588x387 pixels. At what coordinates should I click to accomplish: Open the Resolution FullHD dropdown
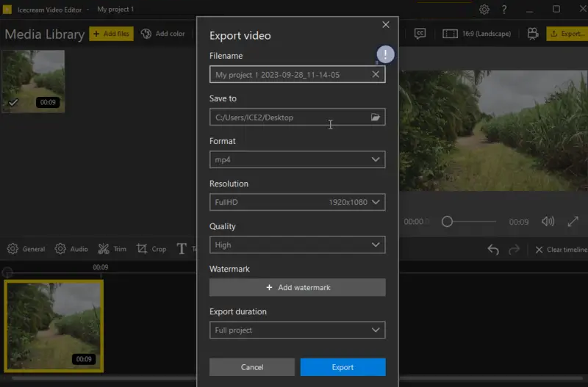tap(297, 203)
